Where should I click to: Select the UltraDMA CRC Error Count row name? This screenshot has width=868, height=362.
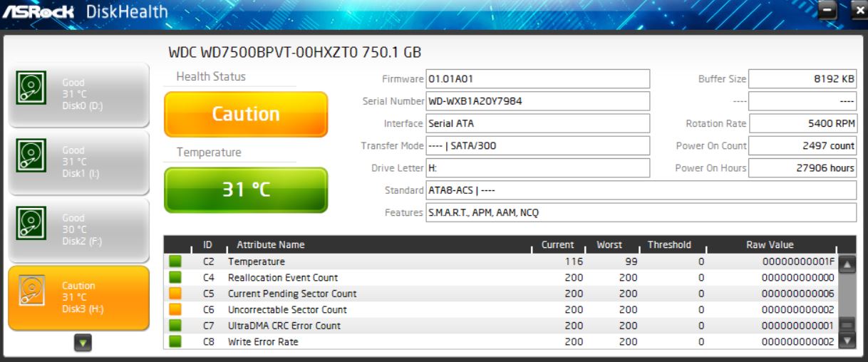coord(284,326)
